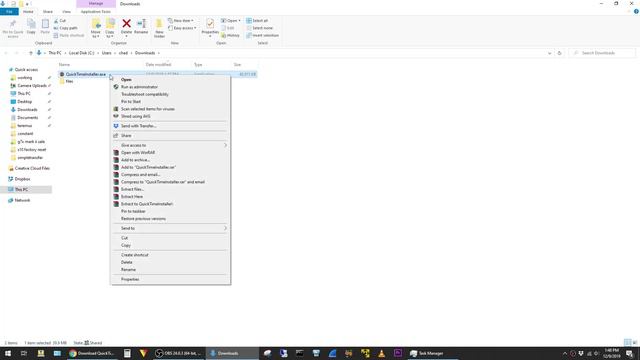640x360 pixels.
Task: Open Camera Uploads in navigation pane
Action: [x=32, y=86]
